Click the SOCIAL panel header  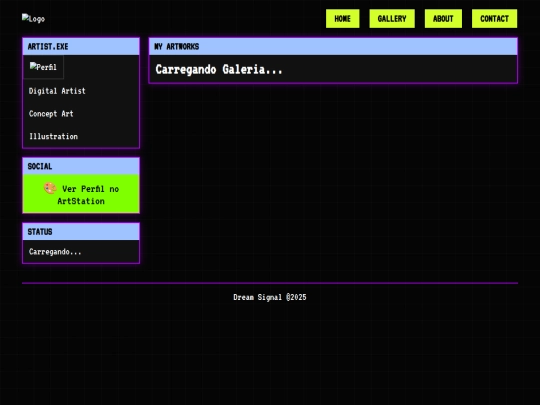tap(81, 166)
